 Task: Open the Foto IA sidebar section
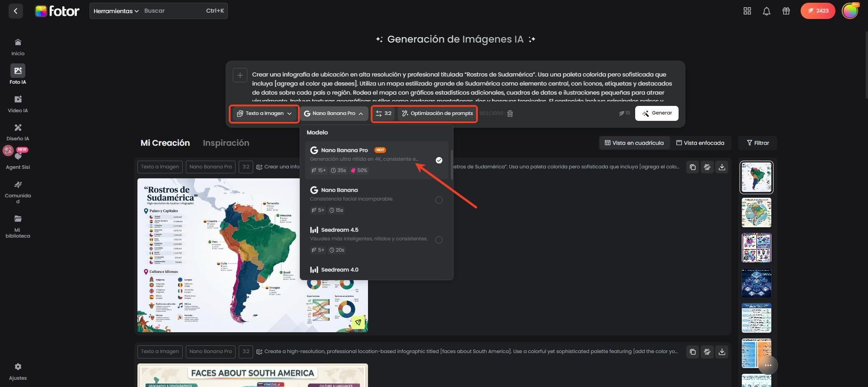pyautogui.click(x=18, y=74)
